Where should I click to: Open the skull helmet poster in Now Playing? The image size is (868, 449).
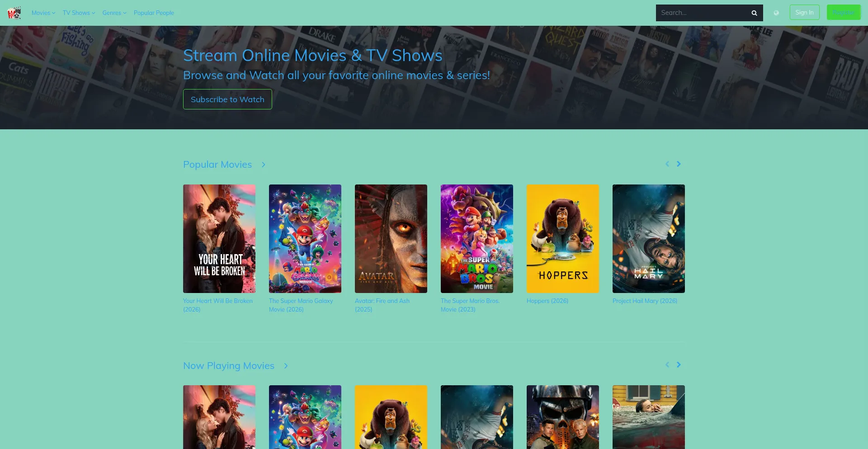563,417
